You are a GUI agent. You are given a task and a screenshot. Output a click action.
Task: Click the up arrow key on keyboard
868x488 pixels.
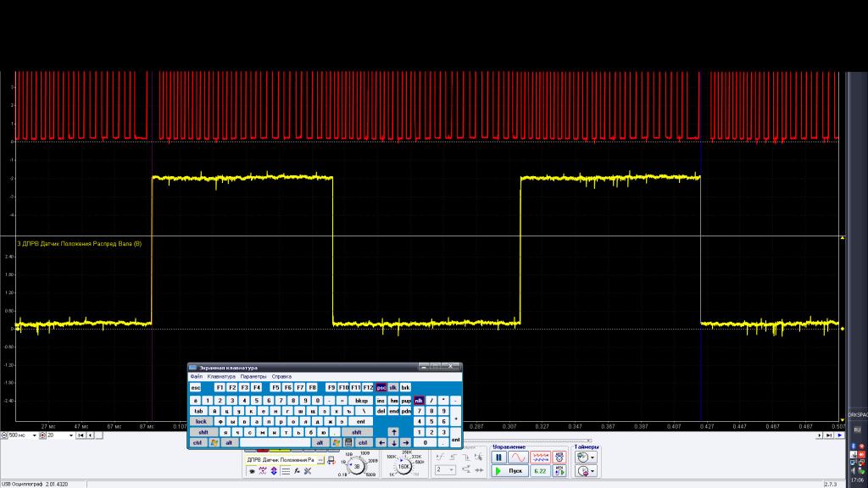[x=393, y=432]
